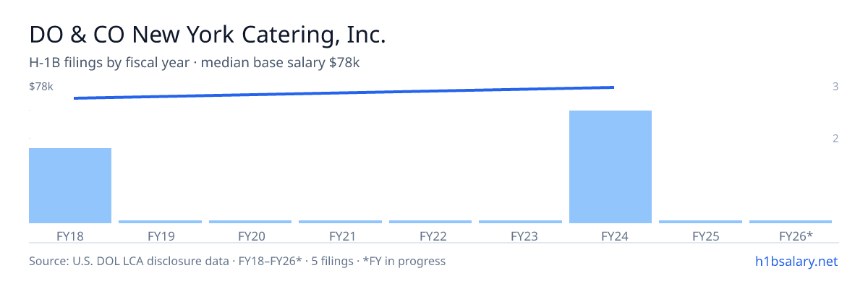Click the right axis value 3
Image resolution: width=868 pixels, height=289 pixels.
[x=835, y=87]
